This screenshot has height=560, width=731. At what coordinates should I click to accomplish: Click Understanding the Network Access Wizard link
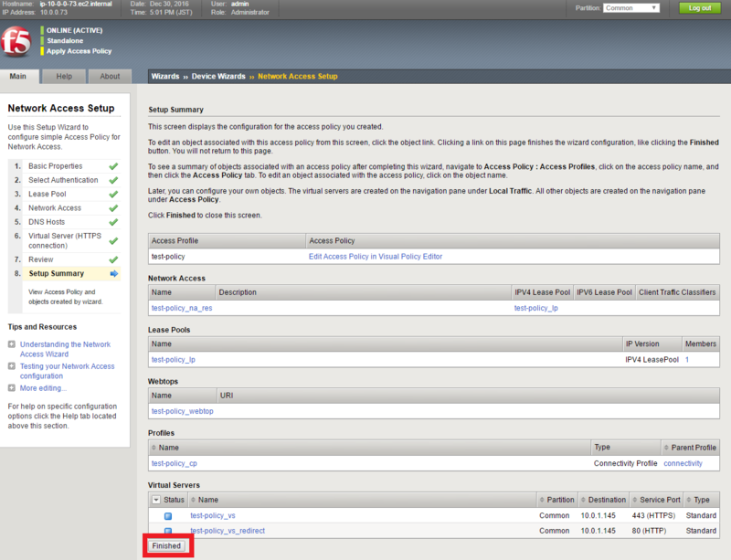(x=65, y=349)
